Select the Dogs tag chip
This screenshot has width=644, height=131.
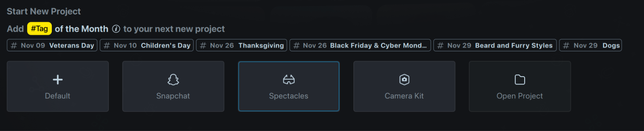(x=591, y=45)
